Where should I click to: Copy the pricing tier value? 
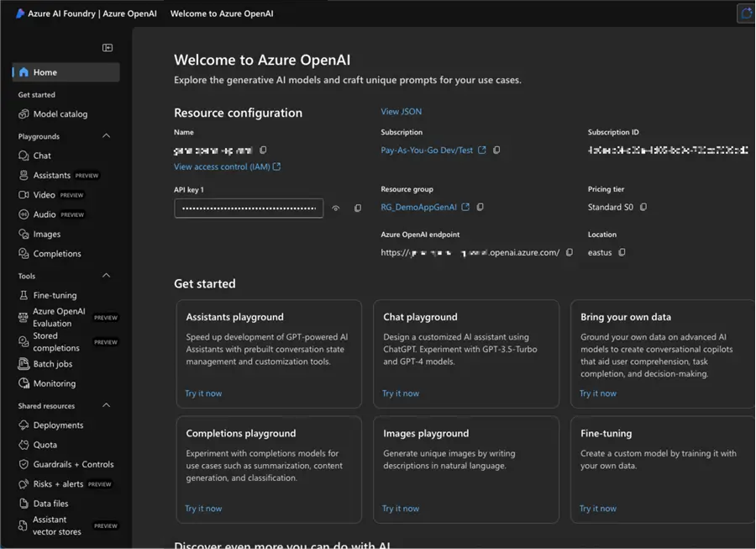click(x=643, y=207)
